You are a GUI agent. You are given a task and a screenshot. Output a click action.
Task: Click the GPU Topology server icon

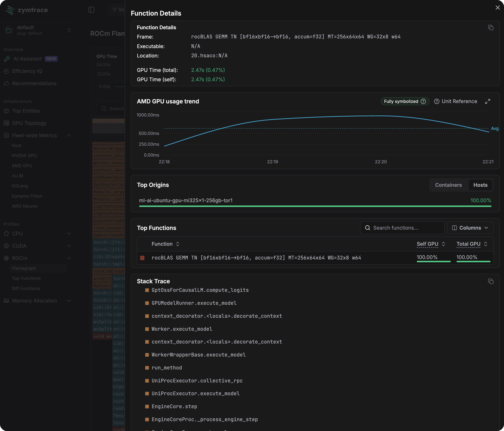point(6,123)
